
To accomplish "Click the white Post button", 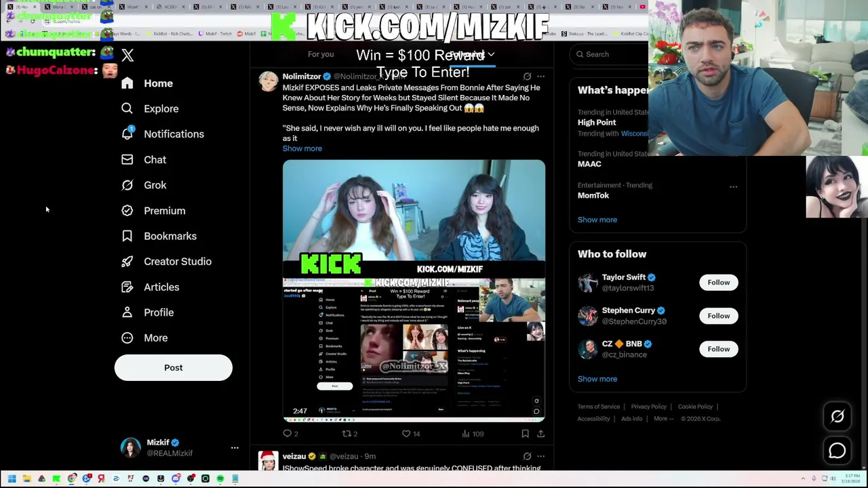I will [173, 367].
